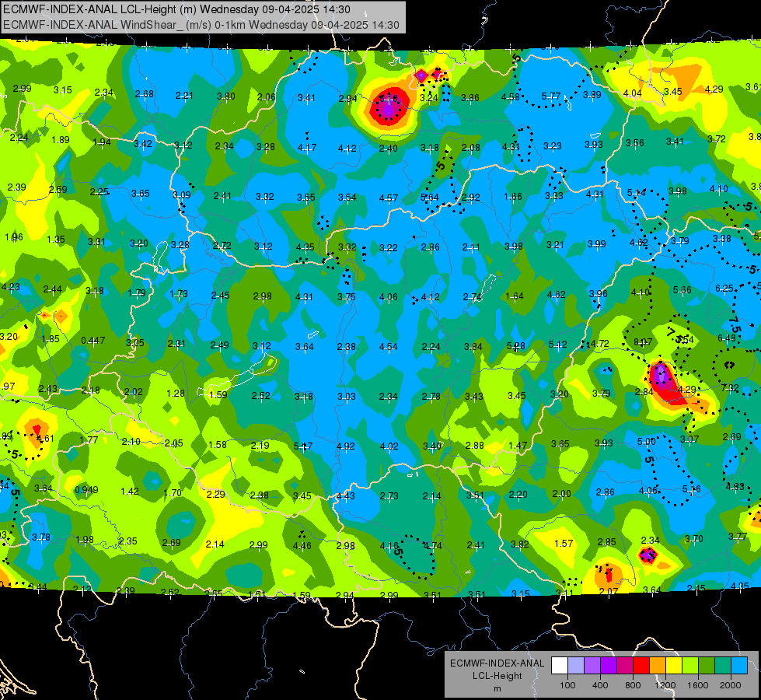Click the wind shear value 2.06
The width and height of the screenshot is (761, 700).
266,97
